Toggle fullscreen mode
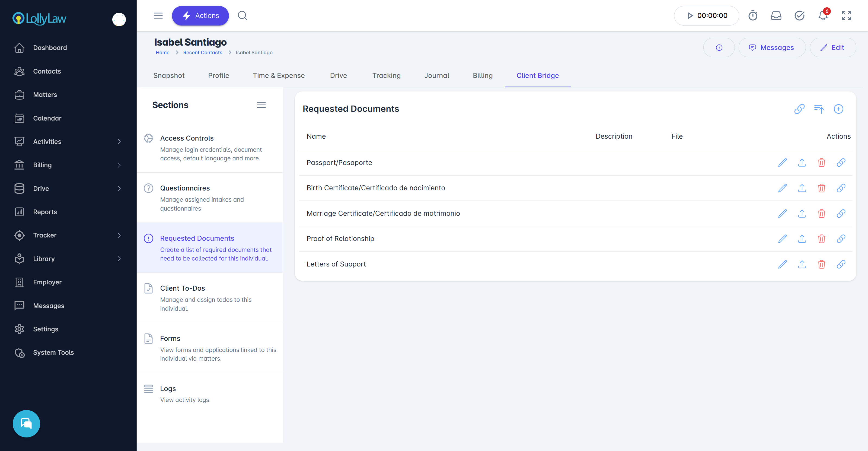 coord(846,16)
